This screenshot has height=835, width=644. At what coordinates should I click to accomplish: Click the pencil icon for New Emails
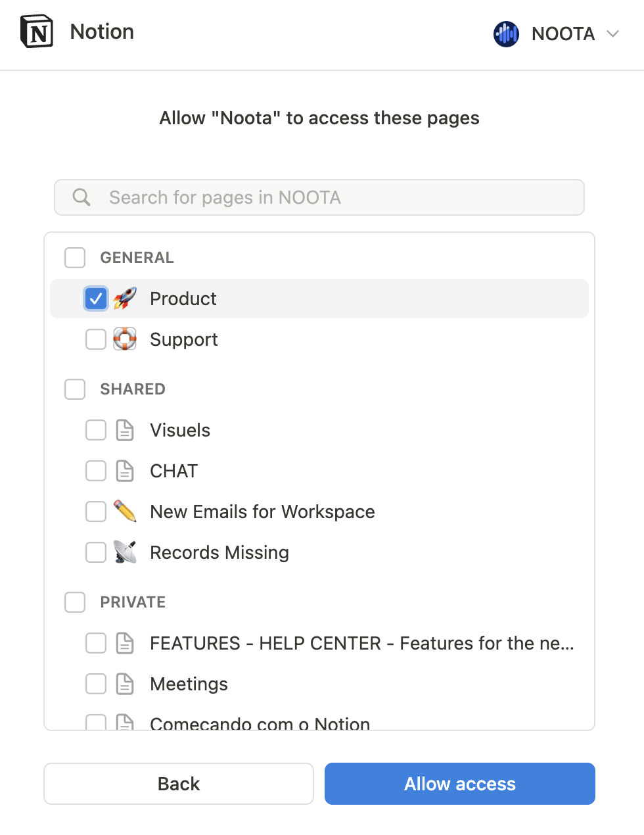tap(125, 512)
